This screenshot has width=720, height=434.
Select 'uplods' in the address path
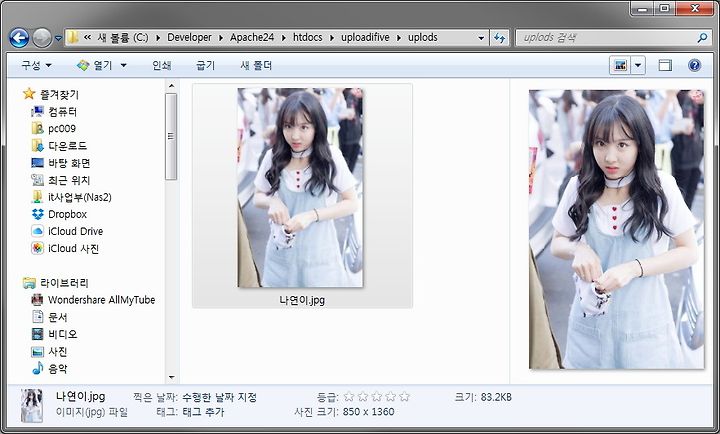422,37
